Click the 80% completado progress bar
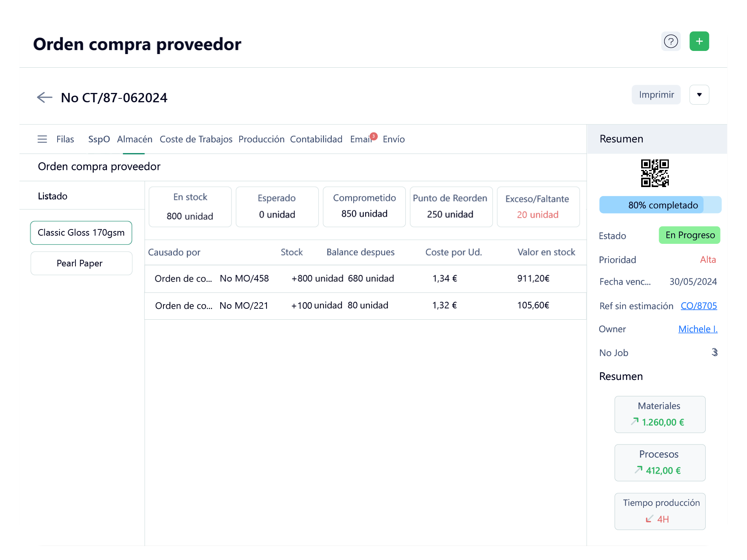This screenshot has height=560, width=747. click(660, 205)
